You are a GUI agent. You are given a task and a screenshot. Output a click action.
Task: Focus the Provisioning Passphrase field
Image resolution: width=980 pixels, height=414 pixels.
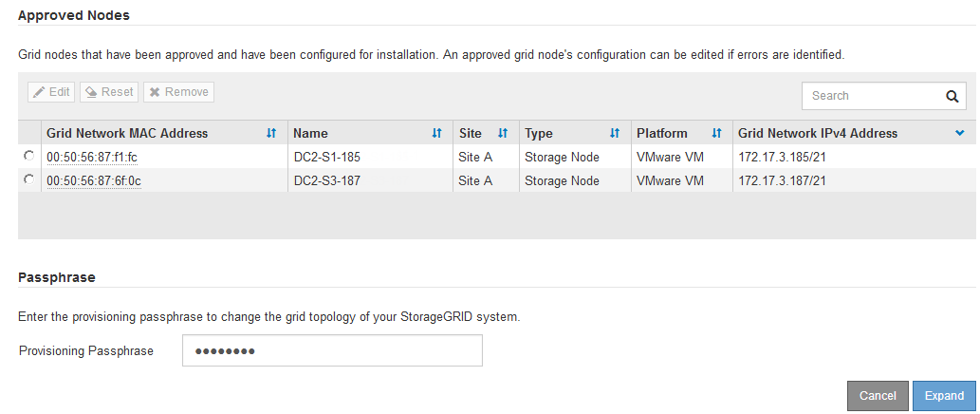(332, 350)
